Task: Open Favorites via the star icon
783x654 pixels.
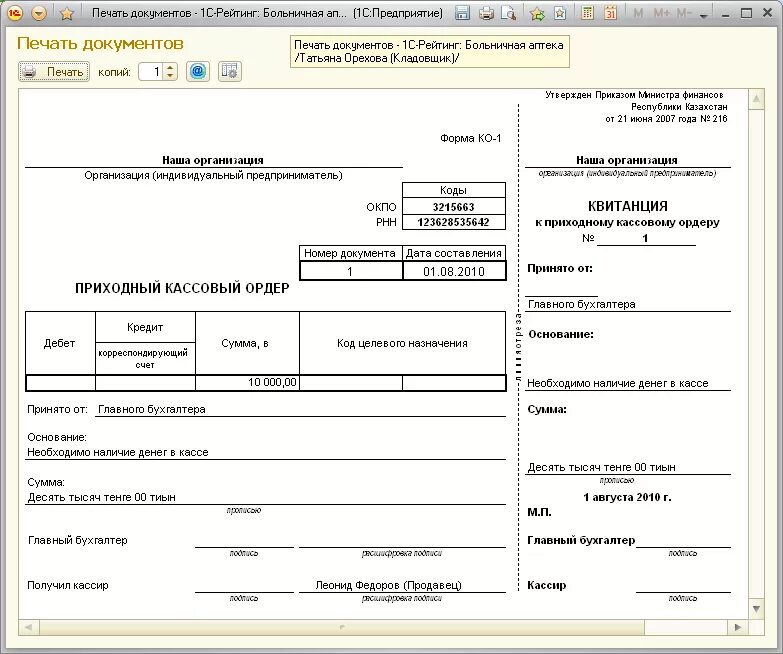Action: tap(66, 13)
